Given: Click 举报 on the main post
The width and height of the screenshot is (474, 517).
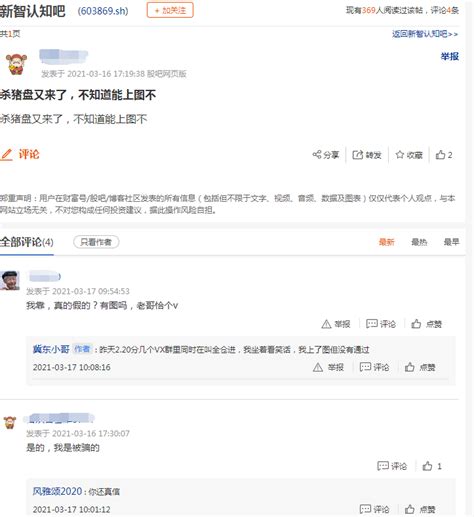Looking at the screenshot, I should pos(450,57).
